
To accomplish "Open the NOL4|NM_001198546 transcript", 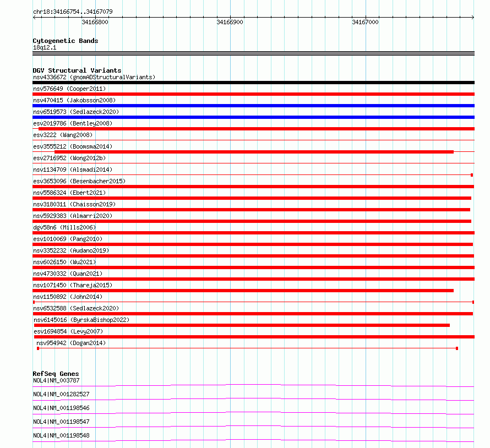I will (61, 408).
